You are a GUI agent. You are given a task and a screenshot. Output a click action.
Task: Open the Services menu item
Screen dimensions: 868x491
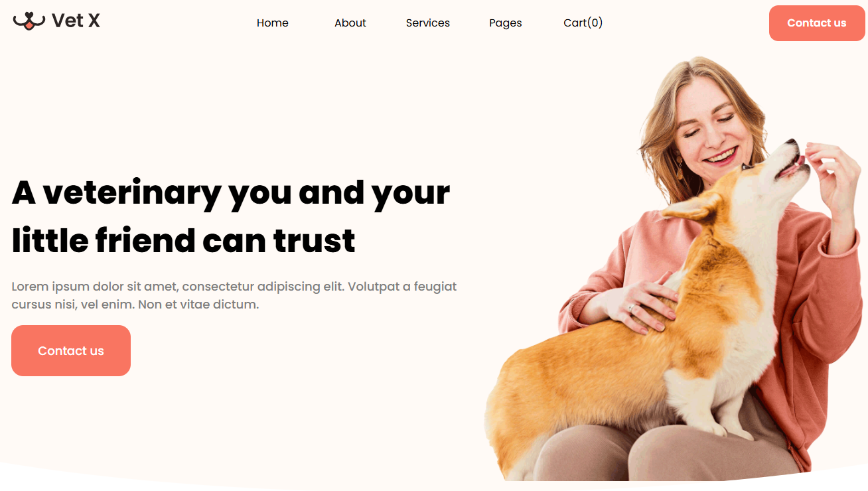428,23
